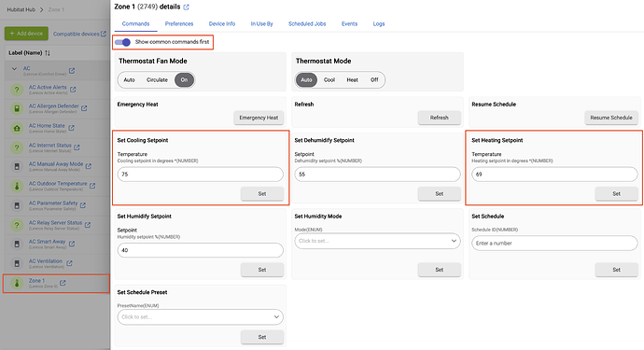The width and height of the screenshot is (644, 350).
Task: Click the Cooling Setpoint temperature field
Action: point(200,175)
